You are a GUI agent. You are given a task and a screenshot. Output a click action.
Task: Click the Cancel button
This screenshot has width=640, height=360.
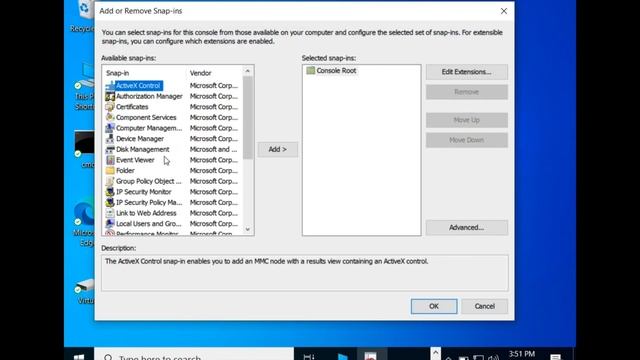[x=484, y=306]
